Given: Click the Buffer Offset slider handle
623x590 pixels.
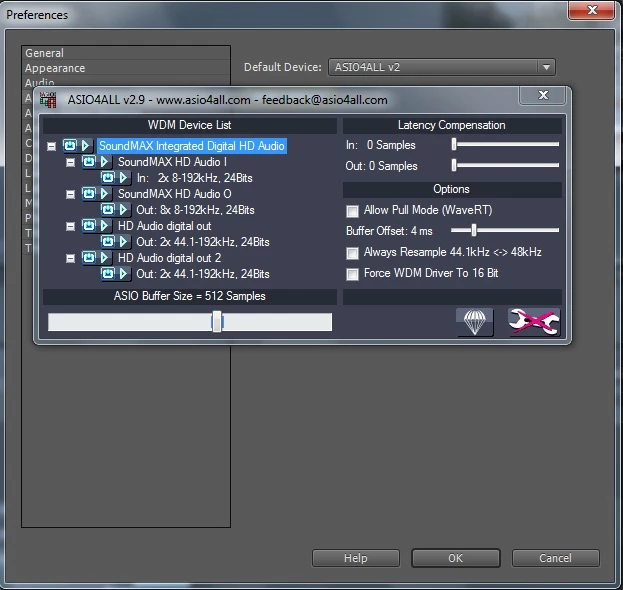Looking at the screenshot, I should click(x=474, y=230).
